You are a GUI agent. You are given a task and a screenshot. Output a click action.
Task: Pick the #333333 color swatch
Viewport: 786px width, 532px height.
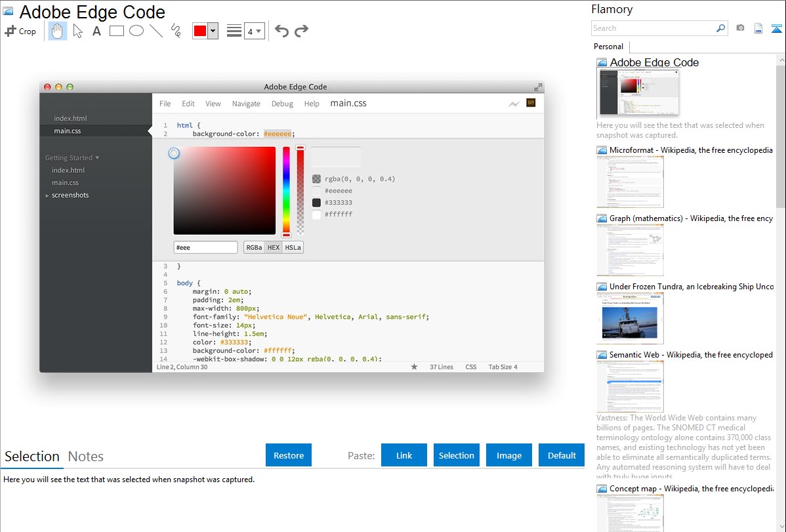316,203
